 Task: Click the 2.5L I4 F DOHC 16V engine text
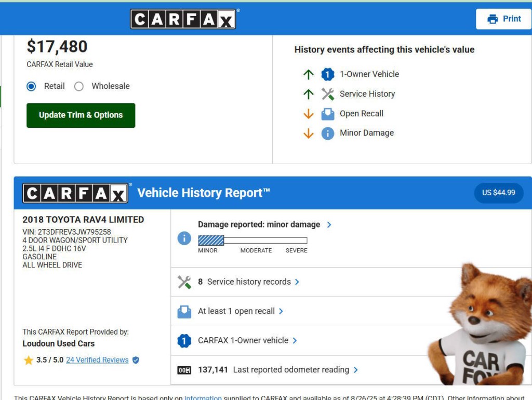coord(54,249)
